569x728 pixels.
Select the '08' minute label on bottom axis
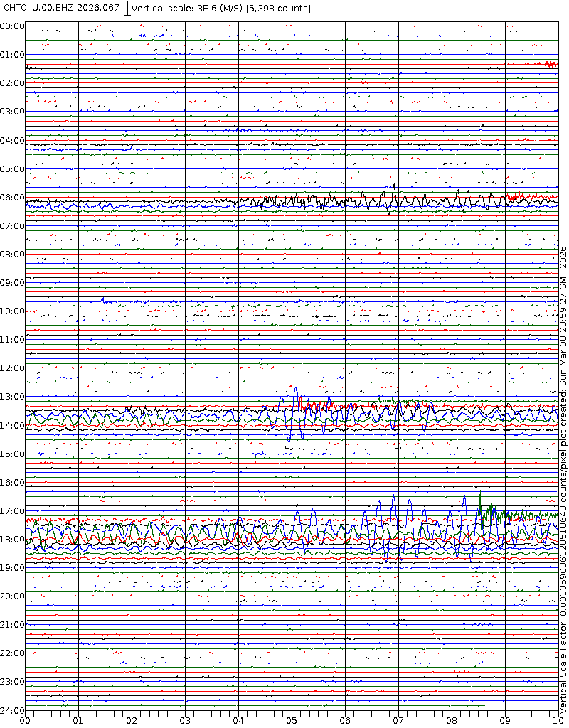pyautogui.click(x=452, y=720)
